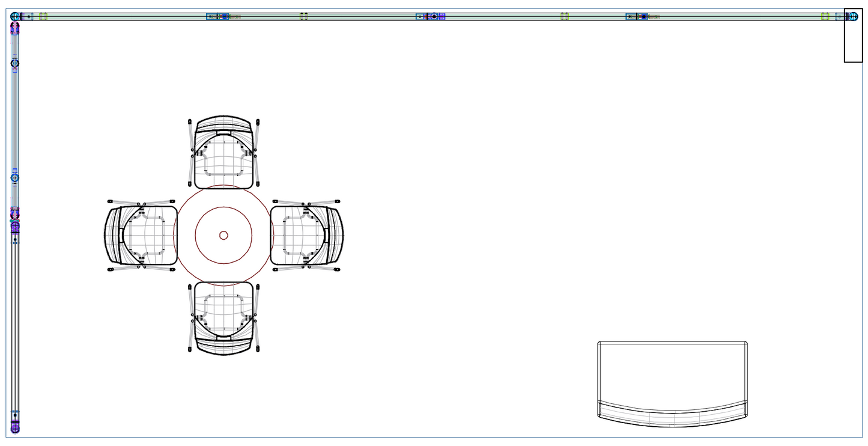This screenshot has width=868, height=446.
Task: Click the center connector on the top rail
Action: tap(434, 16)
